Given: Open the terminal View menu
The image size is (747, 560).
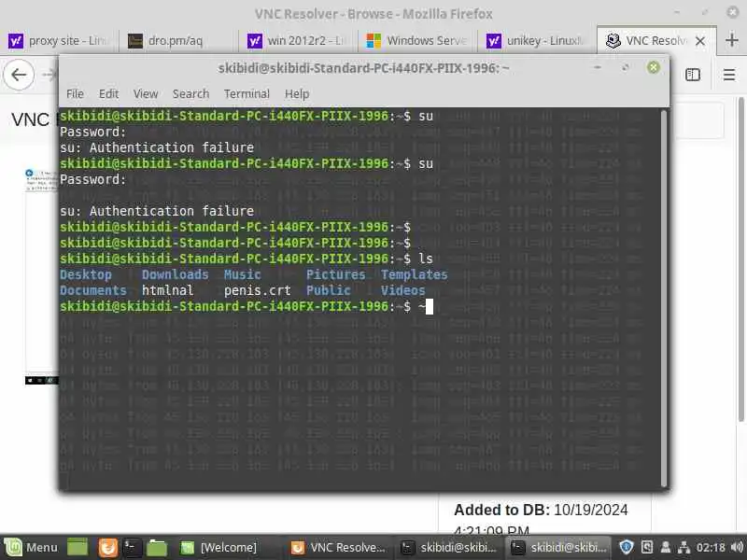Looking at the screenshot, I should pyautogui.click(x=146, y=94).
